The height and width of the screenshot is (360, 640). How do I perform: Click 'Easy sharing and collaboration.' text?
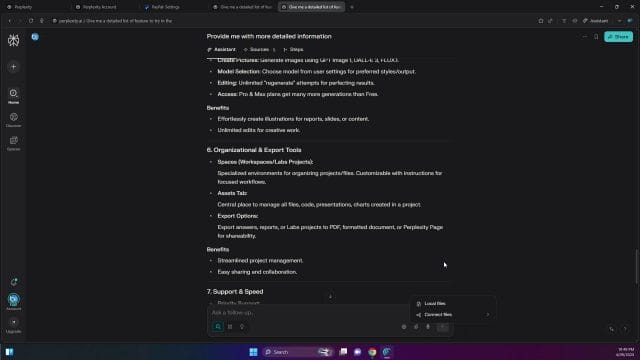point(257,272)
